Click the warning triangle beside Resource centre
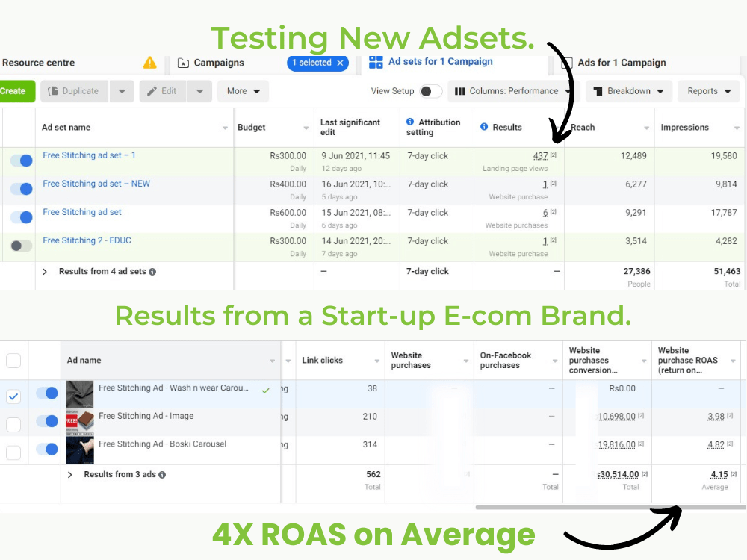The height and width of the screenshot is (560, 747). (x=149, y=63)
